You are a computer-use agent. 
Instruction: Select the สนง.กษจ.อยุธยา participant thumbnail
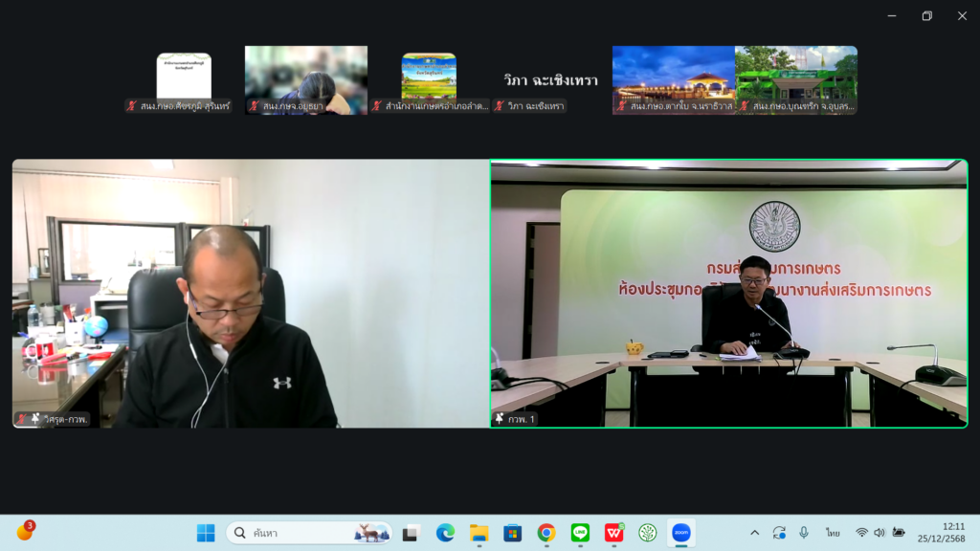tap(306, 80)
